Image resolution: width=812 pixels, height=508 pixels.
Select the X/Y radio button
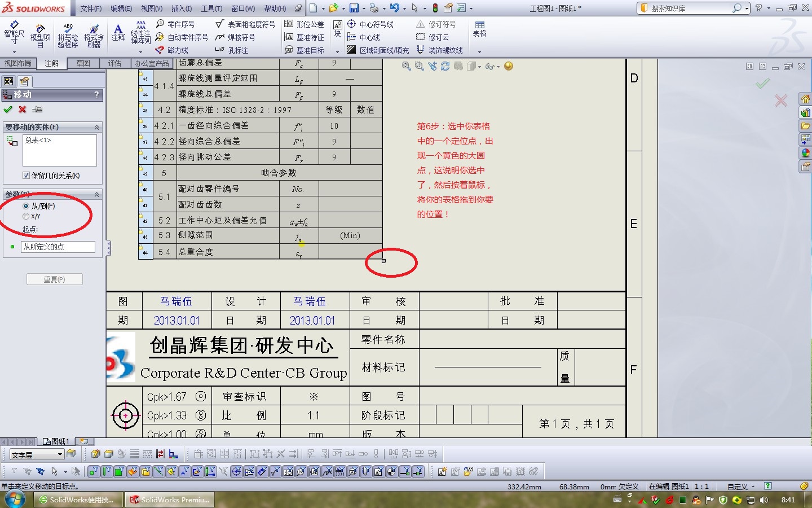[x=26, y=216]
